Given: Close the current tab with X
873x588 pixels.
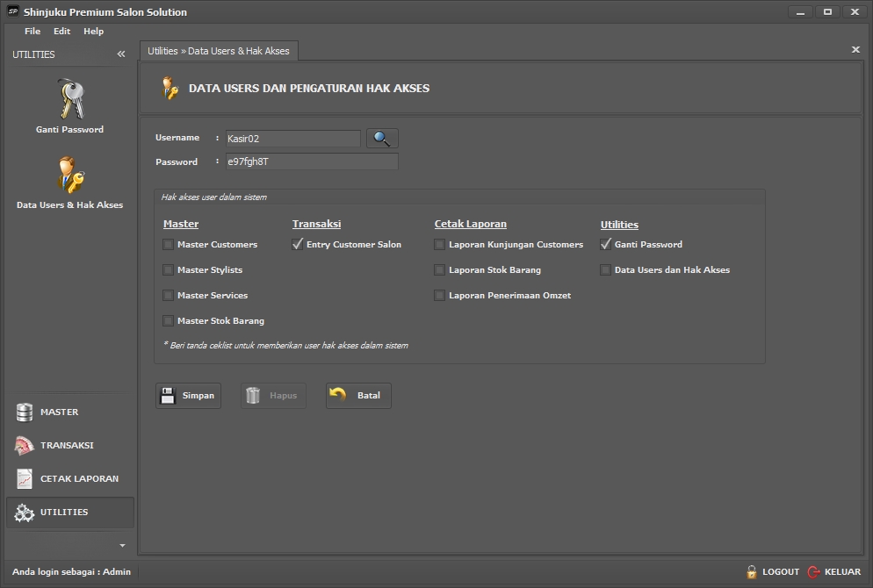Looking at the screenshot, I should [x=855, y=50].
